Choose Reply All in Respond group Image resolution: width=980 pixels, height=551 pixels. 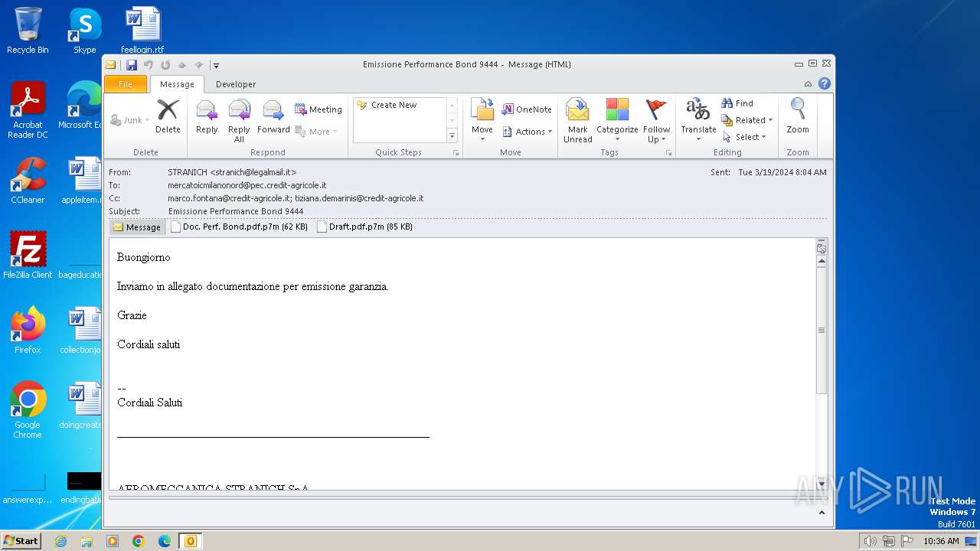(239, 121)
